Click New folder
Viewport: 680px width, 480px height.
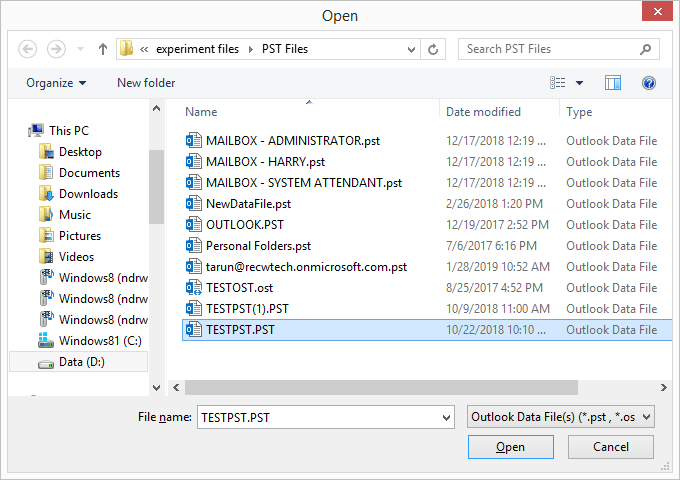tap(146, 83)
